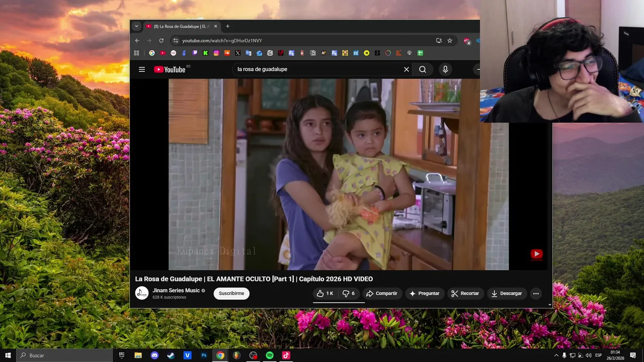
Task: Click the video player frame
Action: 339,174
